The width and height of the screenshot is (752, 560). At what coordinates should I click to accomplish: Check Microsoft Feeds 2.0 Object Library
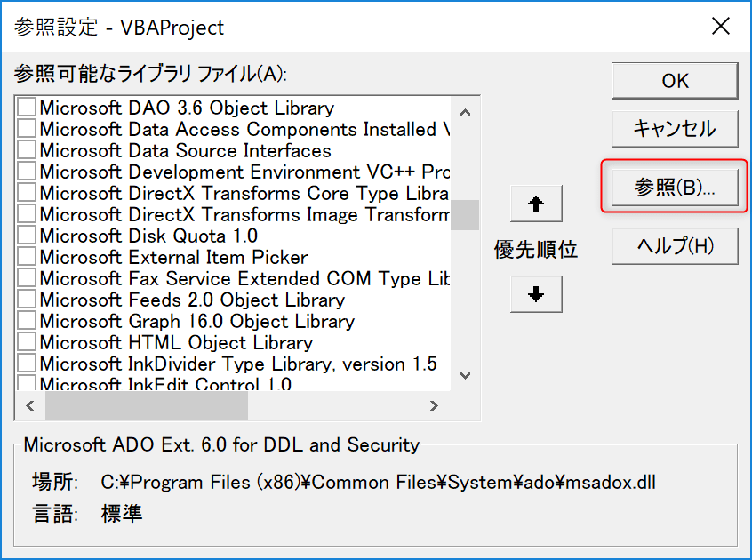coord(28,300)
